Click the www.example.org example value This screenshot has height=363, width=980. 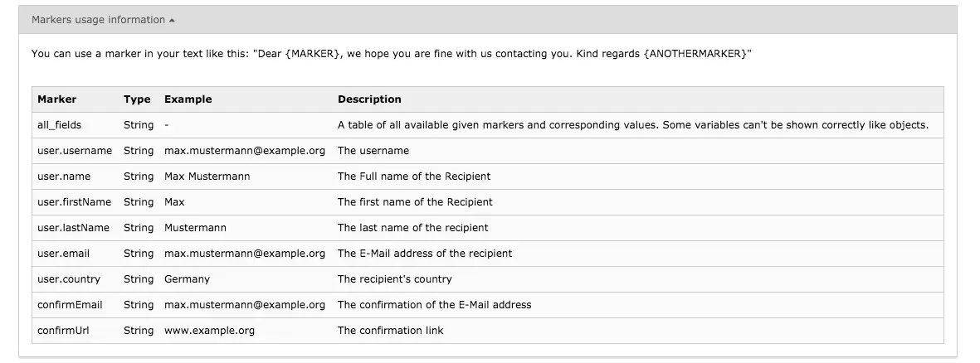tap(209, 331)
